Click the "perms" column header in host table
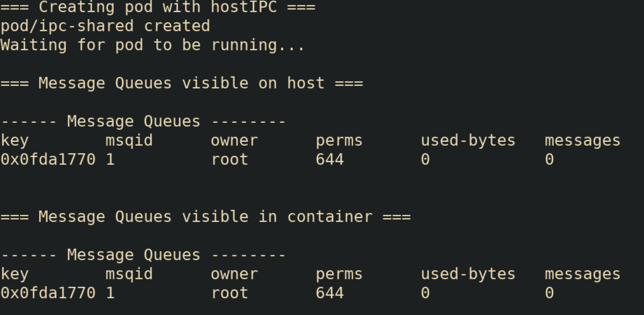 pyautogui.click(x=339, y=140)
